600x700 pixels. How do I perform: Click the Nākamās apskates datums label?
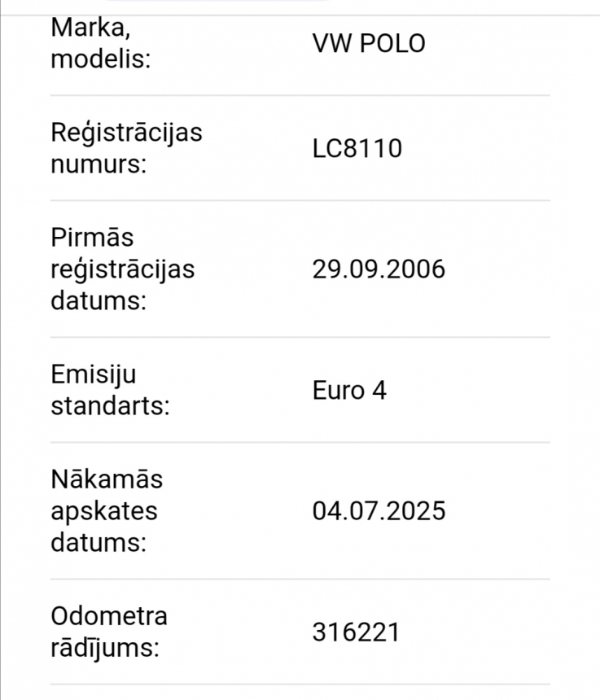(x=107, y=510)
